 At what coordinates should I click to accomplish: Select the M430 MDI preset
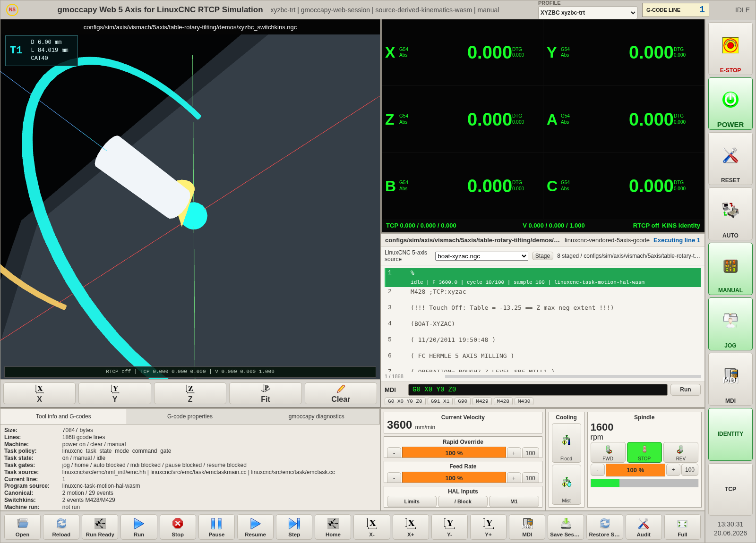click(524, 401)
